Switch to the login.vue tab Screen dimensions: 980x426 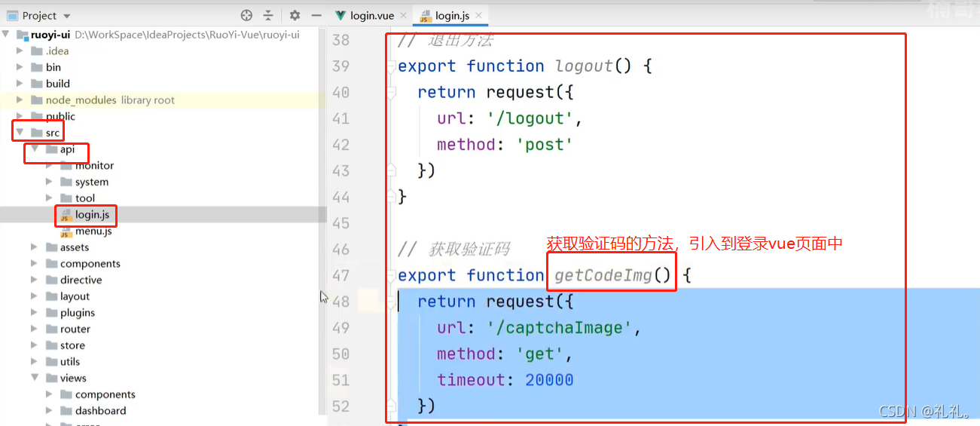point(372,15)
